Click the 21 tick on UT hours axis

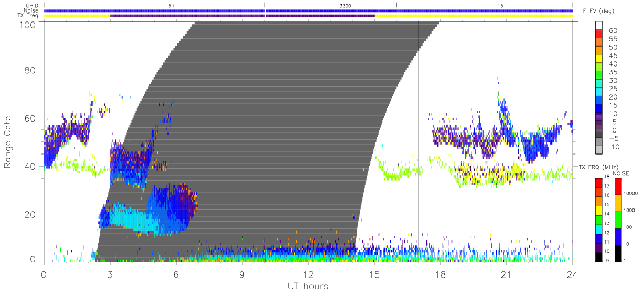(x=506, y=274)
